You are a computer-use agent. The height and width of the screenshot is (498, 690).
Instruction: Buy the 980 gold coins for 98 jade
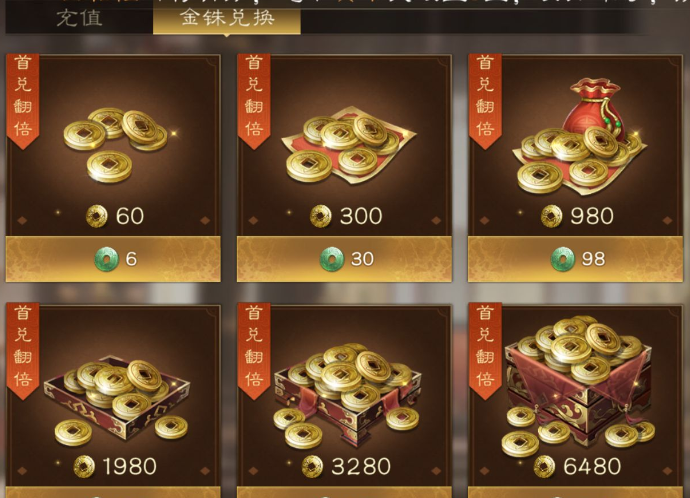coord(575,259)
